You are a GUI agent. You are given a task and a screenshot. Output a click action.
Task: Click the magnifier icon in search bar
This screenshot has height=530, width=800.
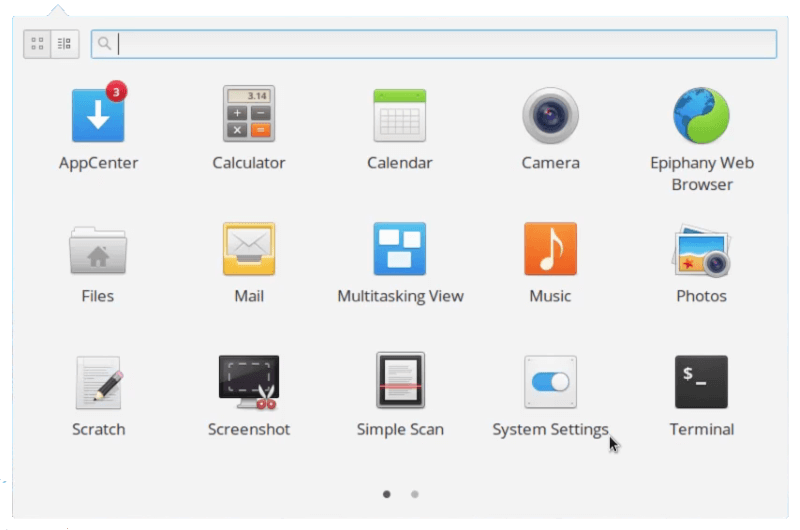coord(104,43)
